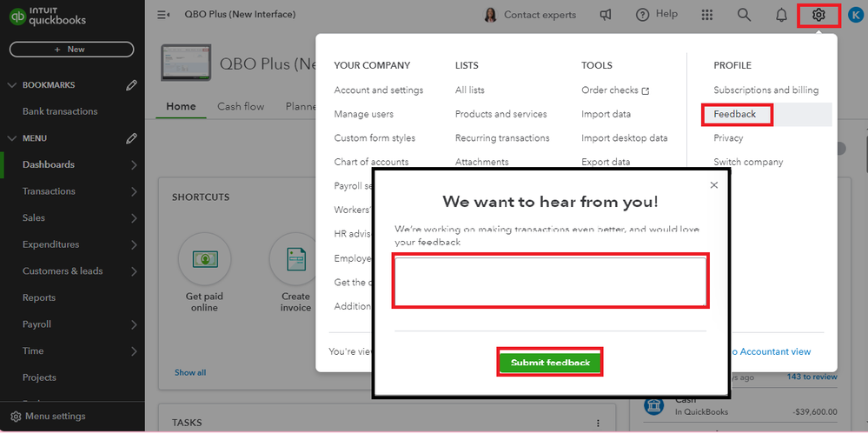The image size is (868, 434).
Task: Expand the Expenditures submenu arrow
Action: click(x=134, y=244)
